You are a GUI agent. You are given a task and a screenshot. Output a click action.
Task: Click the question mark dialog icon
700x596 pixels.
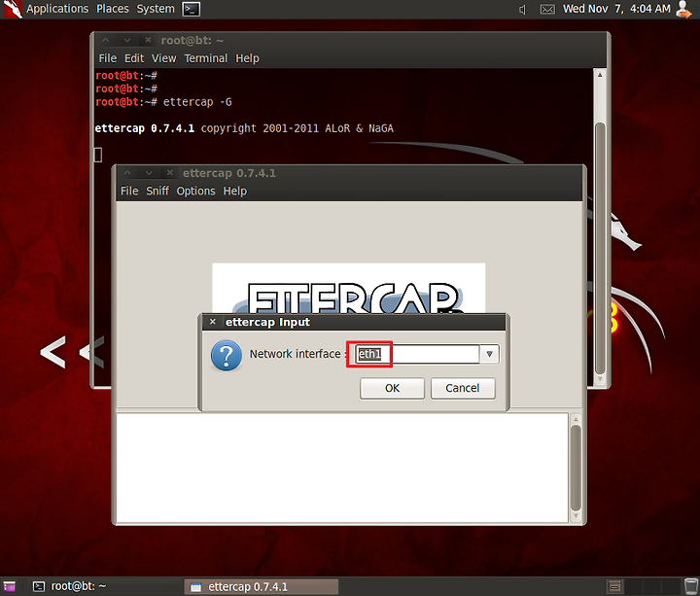[227, 356]
